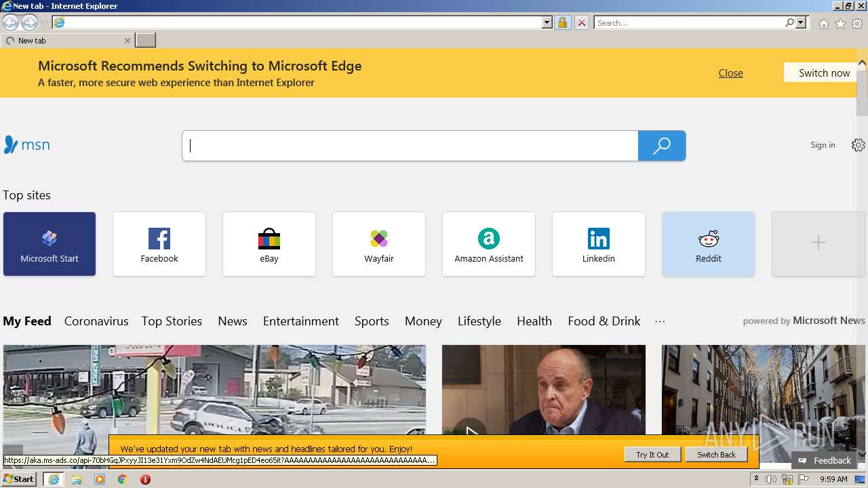Switch to the Top Stories tab
The height and width of the screenshot is (488, 868).
(x=172, y=321)
